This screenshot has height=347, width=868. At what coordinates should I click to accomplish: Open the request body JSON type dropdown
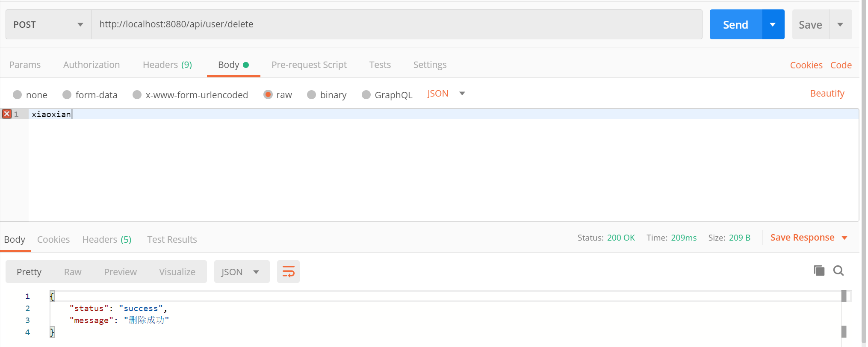tap(446, 94)
